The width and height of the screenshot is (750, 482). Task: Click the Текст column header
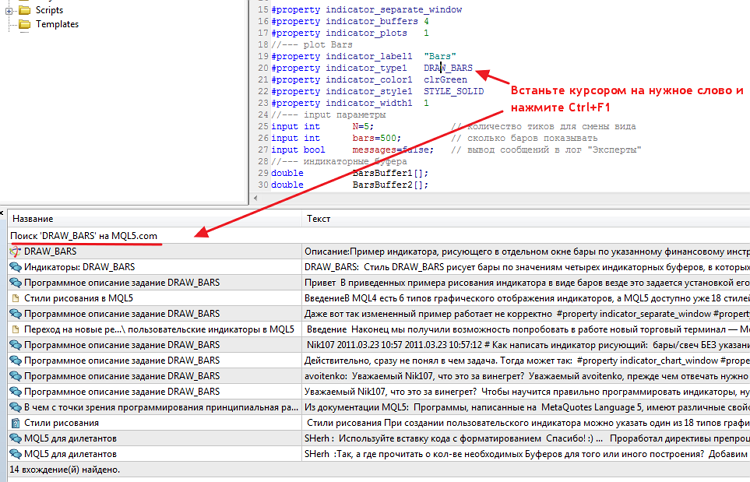click(x=320, y=217)
